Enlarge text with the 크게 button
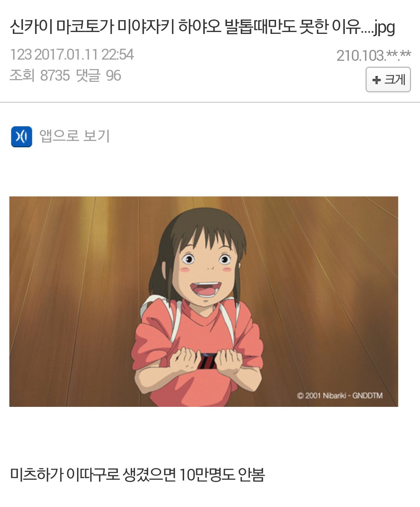 (x=388, y=80)
